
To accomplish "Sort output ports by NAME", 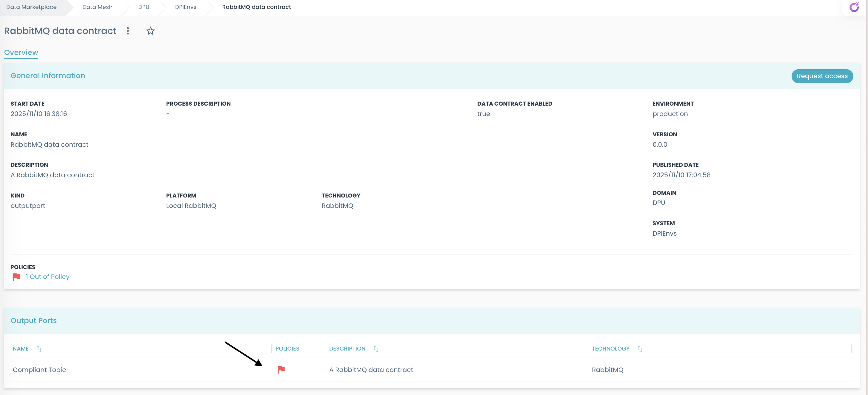I will [39, 348].
